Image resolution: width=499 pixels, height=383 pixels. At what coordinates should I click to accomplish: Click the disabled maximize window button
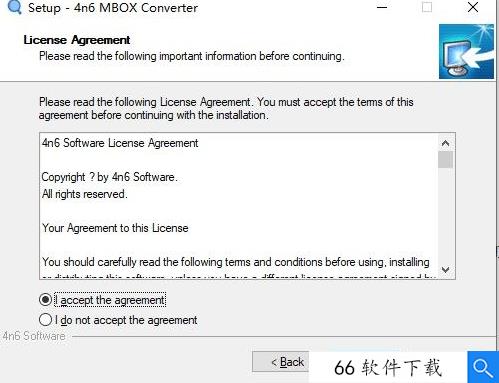pyautogui.click(x=427, y=7)
